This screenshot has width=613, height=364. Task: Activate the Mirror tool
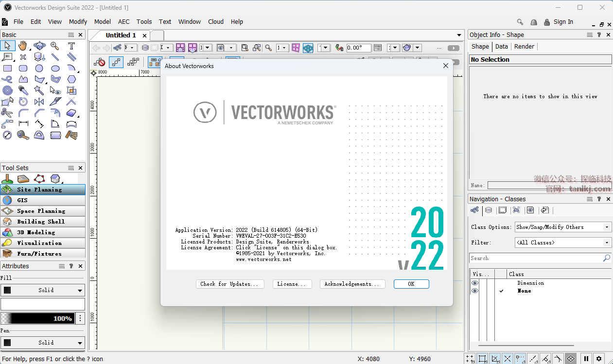(x=39, y=102)
